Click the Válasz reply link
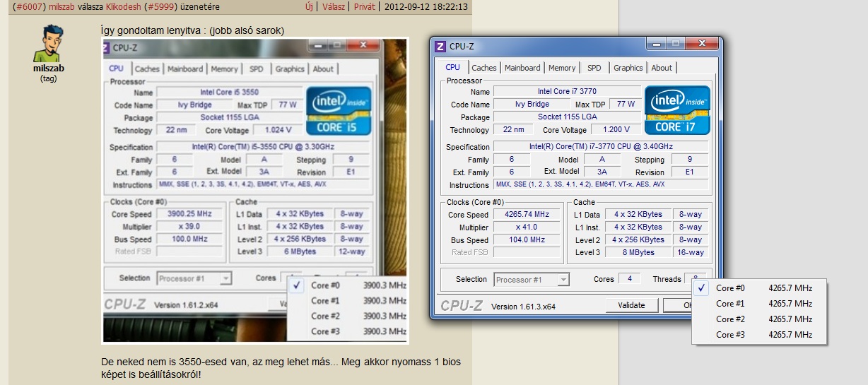868x385 pixels. pyautogui.click(x=334, y=7)
